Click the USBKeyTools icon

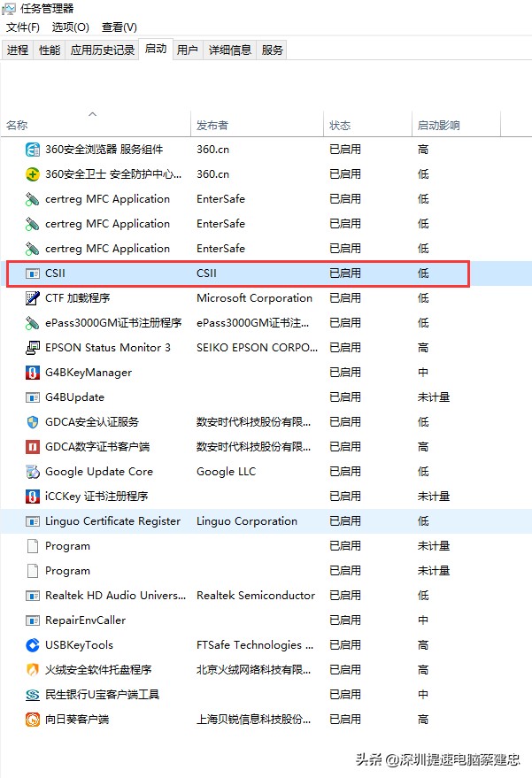[x=31, y=645]
